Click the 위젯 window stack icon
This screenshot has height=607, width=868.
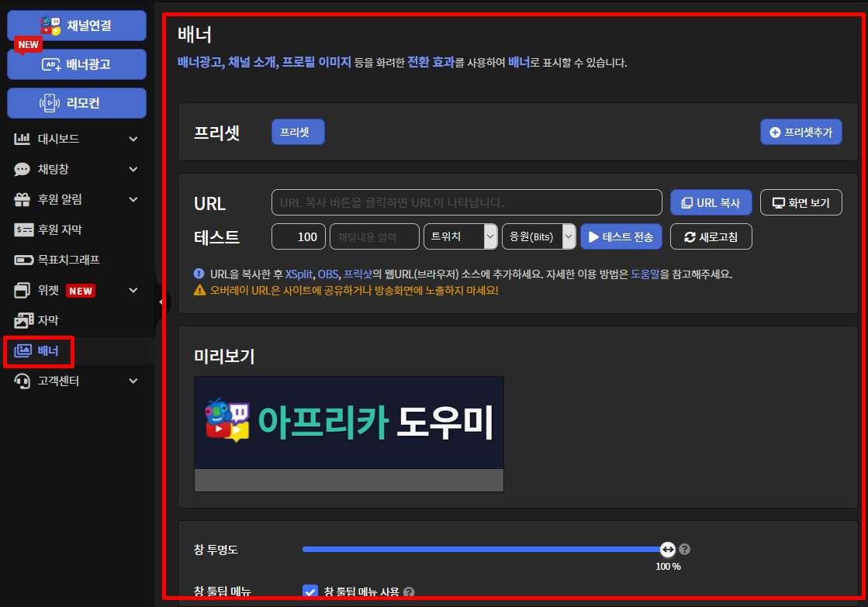pos(22,290)
